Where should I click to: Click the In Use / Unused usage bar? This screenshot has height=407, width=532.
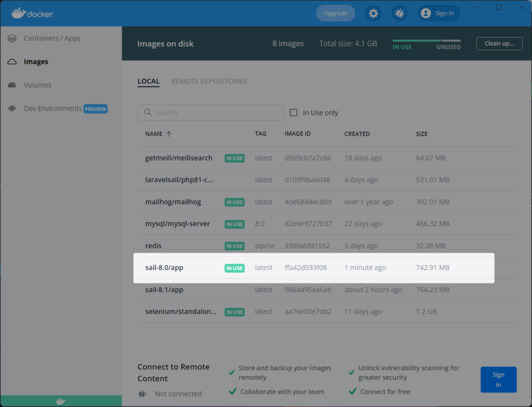pyautogui.click(x=427, y=41)
